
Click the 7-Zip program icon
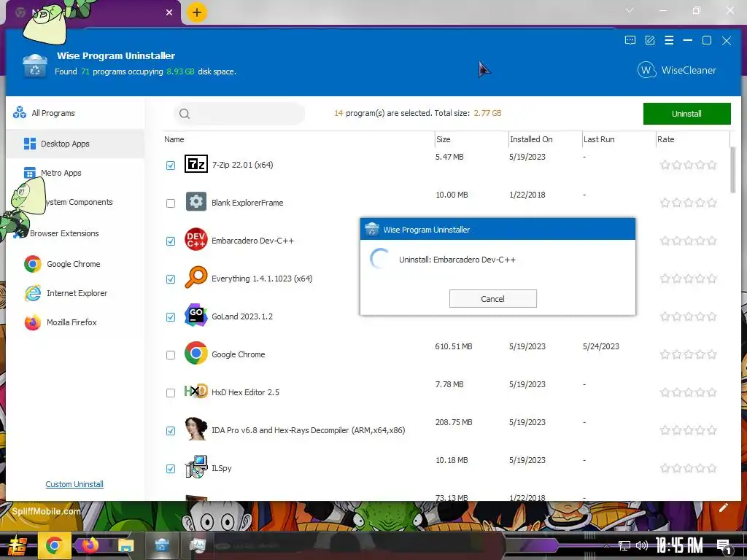tap(196, 164)
